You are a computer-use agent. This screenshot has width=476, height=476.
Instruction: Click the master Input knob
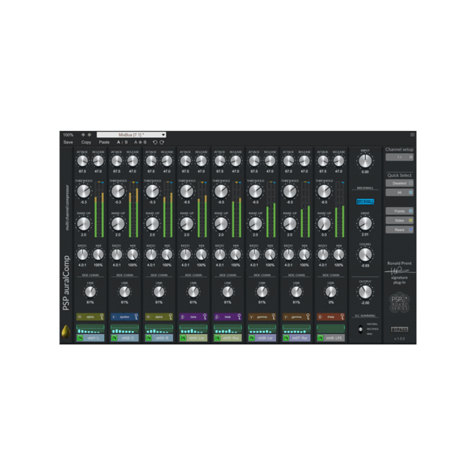click(x=365, y=161)
